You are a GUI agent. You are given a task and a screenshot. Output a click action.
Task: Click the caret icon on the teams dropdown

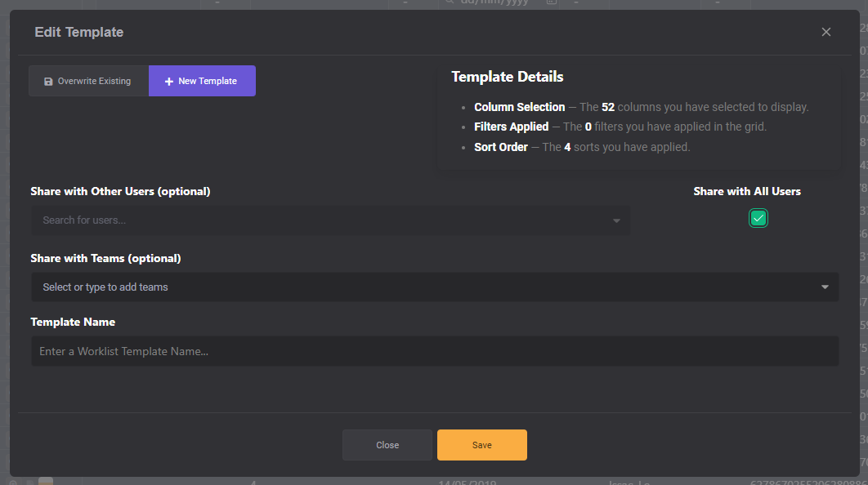click(825, 287)
